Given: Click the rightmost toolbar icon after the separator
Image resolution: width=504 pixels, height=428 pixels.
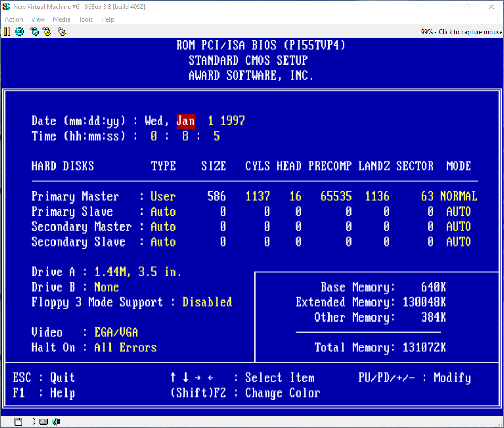Looking at the screenshot, I should [62, 31].
